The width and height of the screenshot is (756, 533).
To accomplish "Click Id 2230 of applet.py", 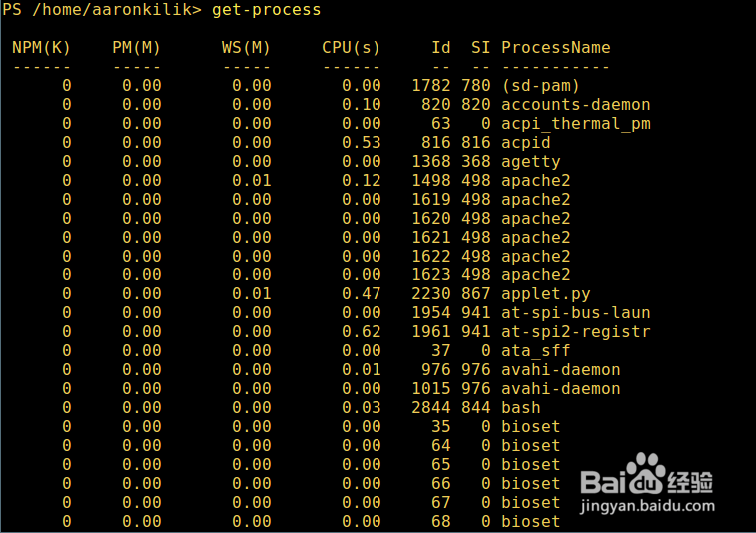I will tap(431, 294).
